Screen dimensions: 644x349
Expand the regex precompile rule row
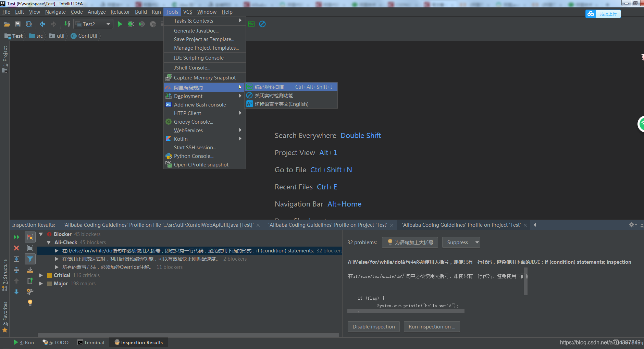click(x=57, y=259)
